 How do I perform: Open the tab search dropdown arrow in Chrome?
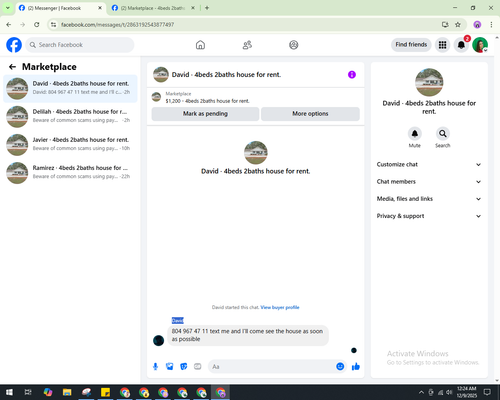[8, 8]
